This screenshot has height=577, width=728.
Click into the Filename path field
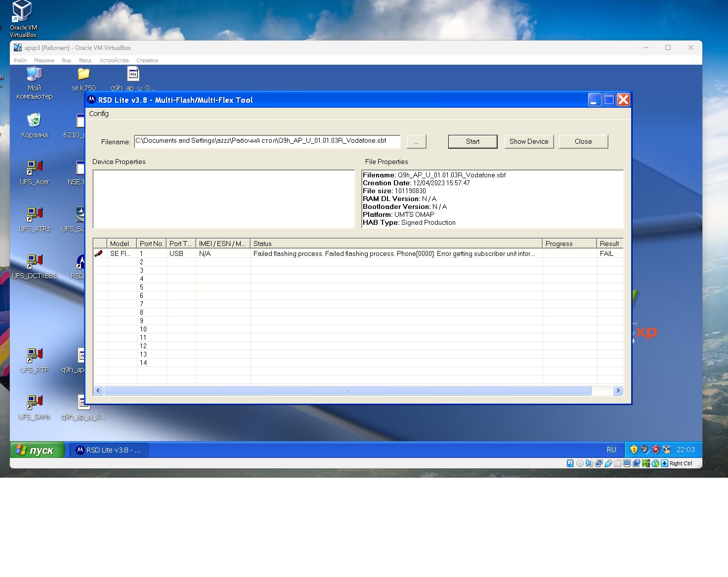pos(267,141)
